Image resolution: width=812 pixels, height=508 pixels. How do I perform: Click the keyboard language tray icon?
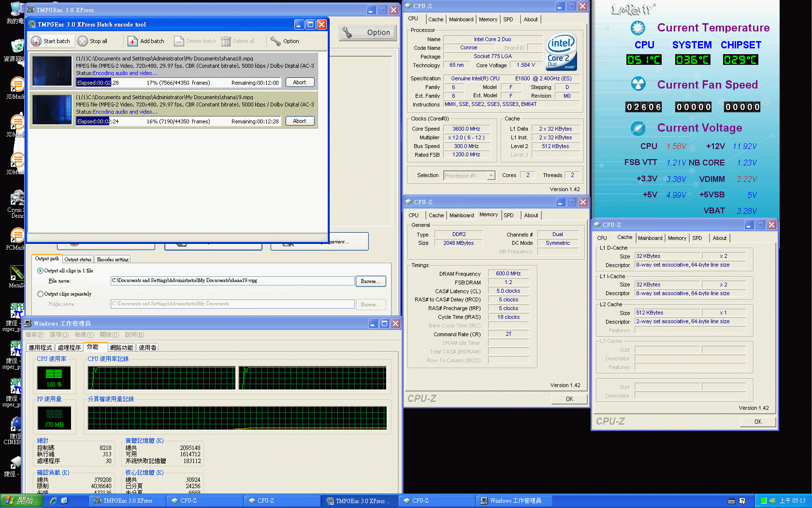[732, 501]
